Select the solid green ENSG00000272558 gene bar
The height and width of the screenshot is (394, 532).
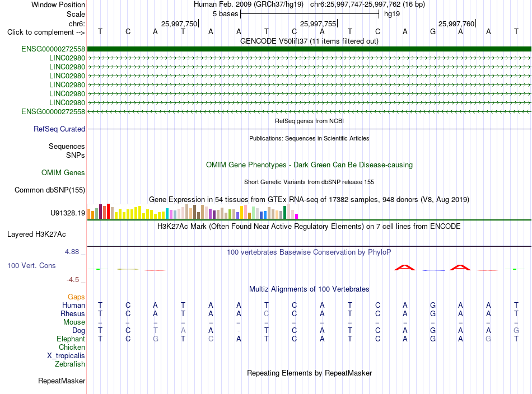[309, 49]
